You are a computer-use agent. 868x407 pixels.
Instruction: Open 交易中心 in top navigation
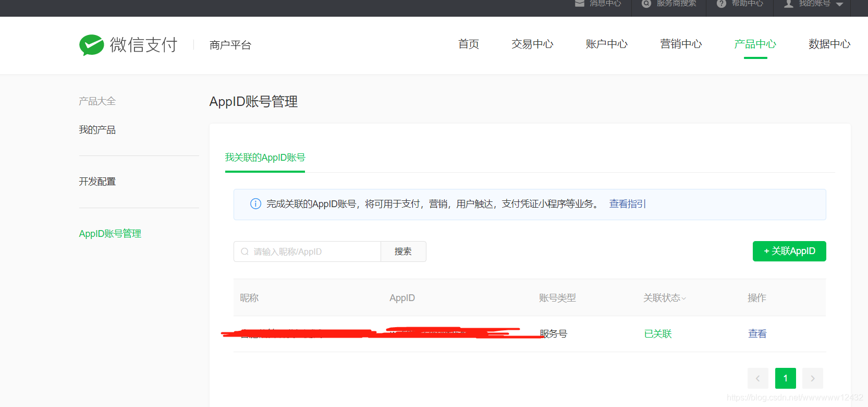532,44
